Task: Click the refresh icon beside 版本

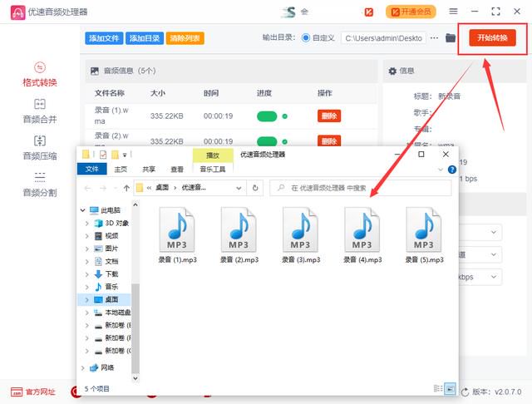Action: (x=465, y=392)
